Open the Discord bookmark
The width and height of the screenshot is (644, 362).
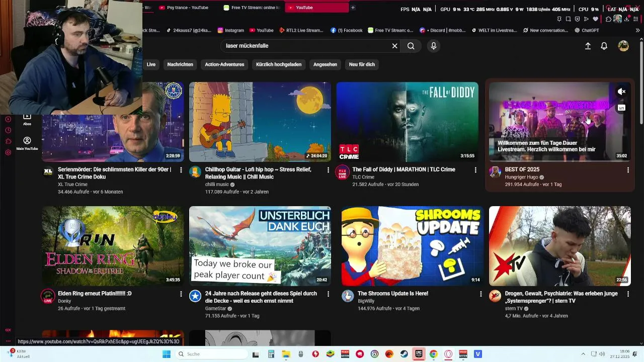pos(442,30)
